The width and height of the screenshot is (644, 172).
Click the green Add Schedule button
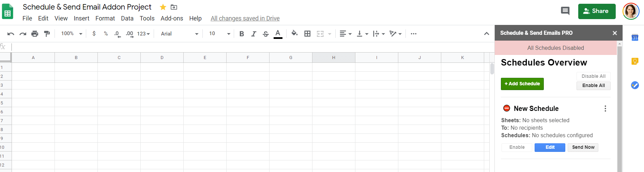pos(522,84)
